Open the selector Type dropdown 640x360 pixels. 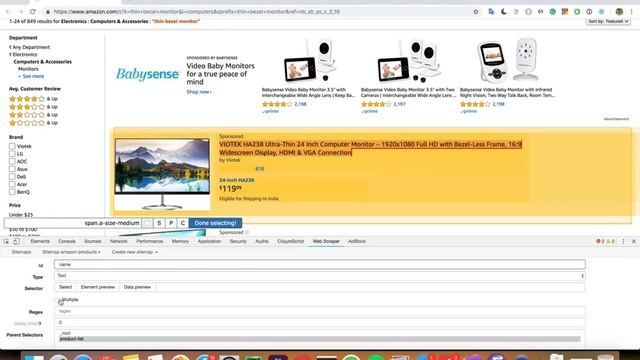click(x=320, y=276)
